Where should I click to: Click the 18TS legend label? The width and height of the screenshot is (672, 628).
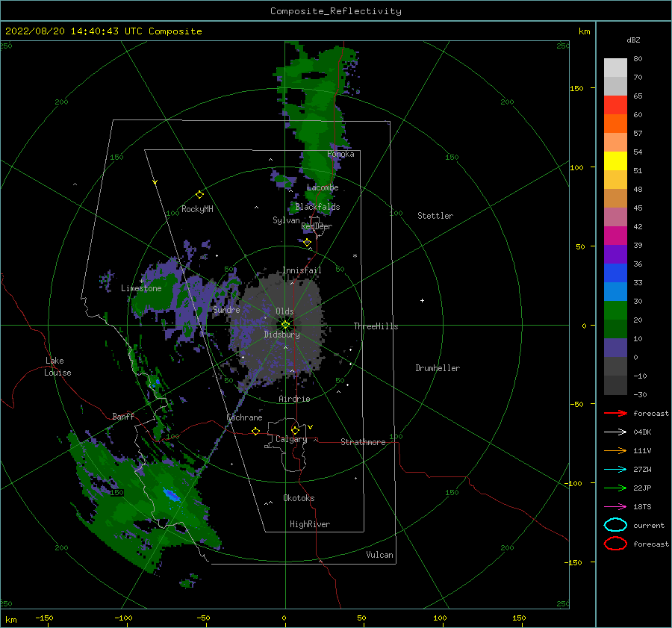(642, 507)
